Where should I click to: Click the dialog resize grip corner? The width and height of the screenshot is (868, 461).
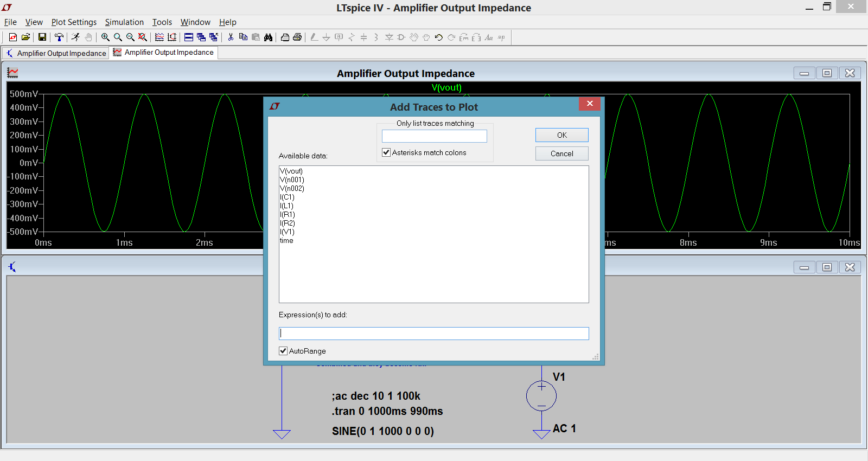point(596,356)
